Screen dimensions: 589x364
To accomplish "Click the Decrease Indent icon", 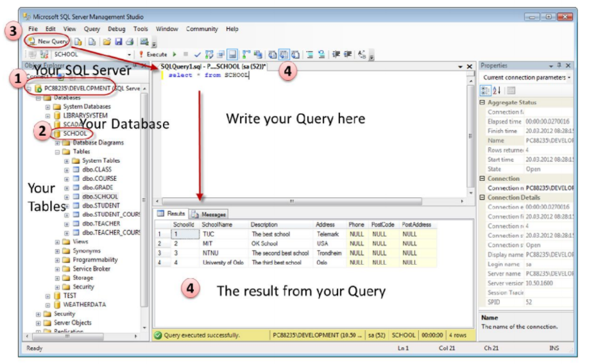I will click(x=336, y=54).
